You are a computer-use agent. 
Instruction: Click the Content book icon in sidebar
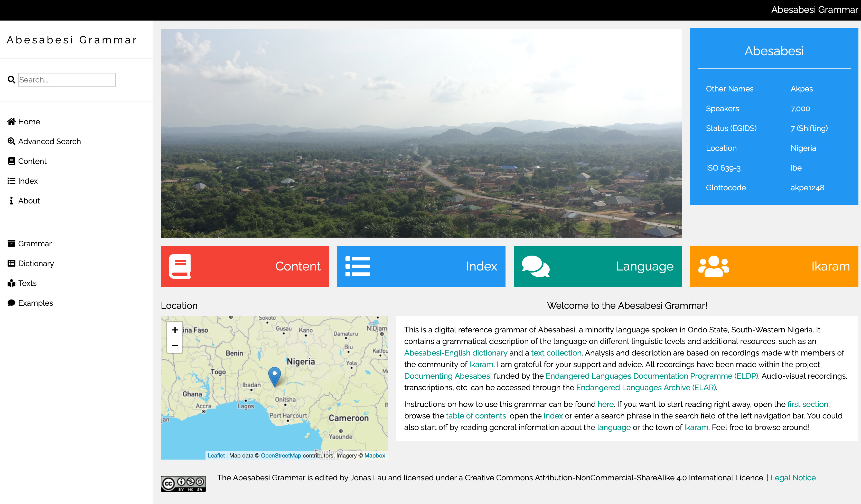11,161
